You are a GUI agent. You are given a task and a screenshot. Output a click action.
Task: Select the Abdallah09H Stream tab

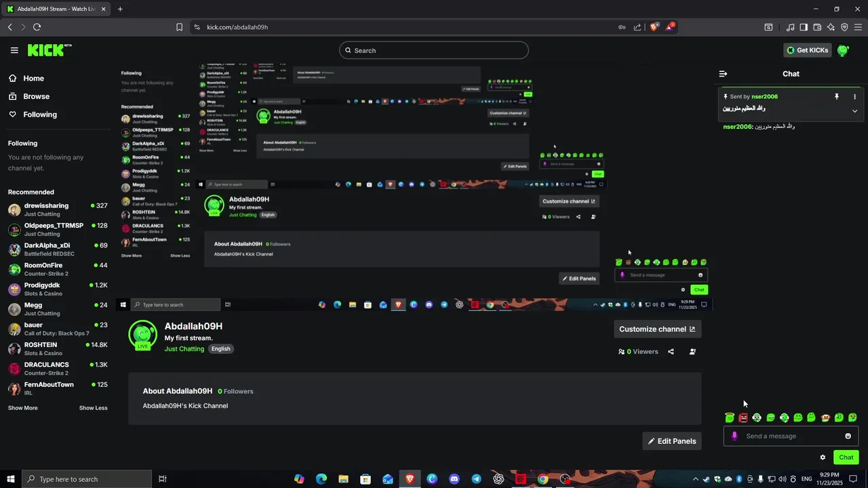(57, 9)
